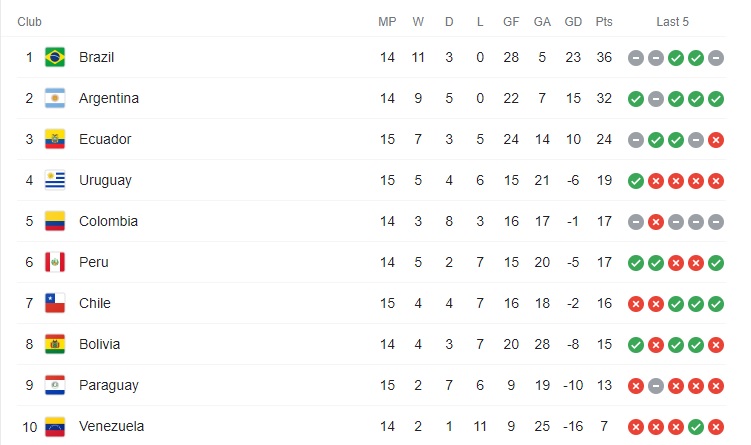Click the Pts column header
The height and width of the screenshot is (445, 751).
(604, 22)
